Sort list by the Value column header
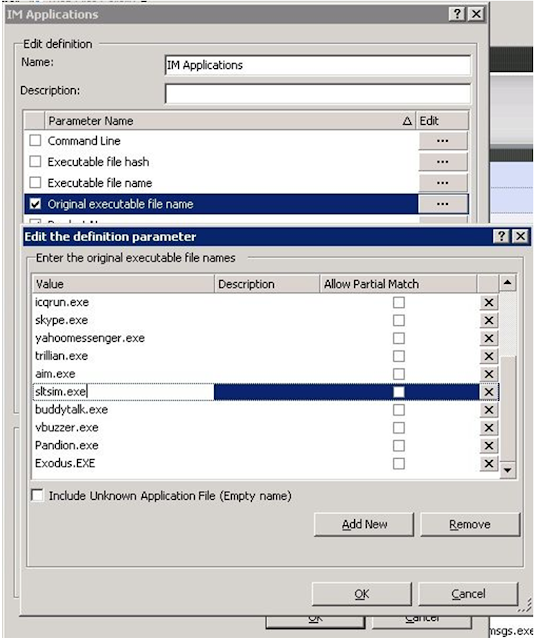 (123, 284)
